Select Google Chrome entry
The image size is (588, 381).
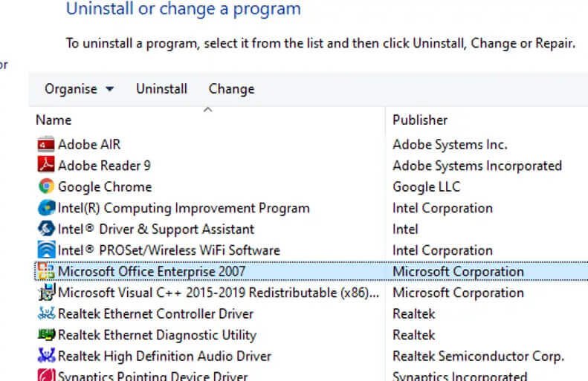[105, 186]
